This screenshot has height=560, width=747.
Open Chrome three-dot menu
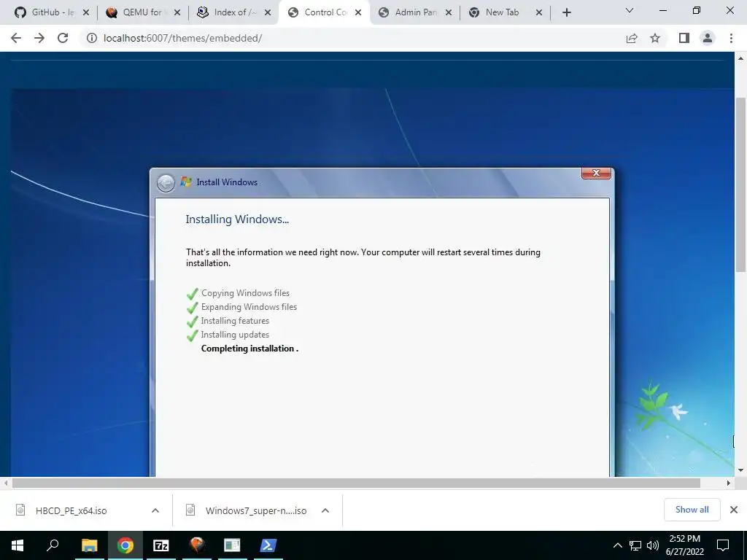pyautogui.click(x=731, y=38)
